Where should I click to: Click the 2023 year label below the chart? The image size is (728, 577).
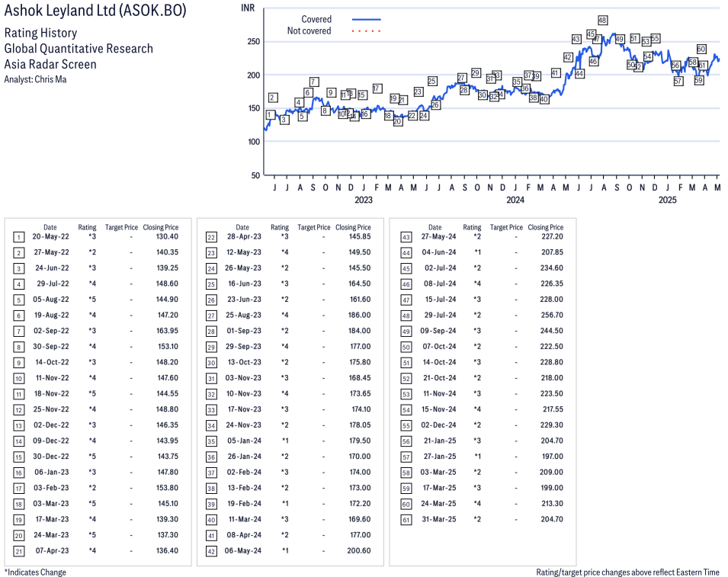pos(364,200)
